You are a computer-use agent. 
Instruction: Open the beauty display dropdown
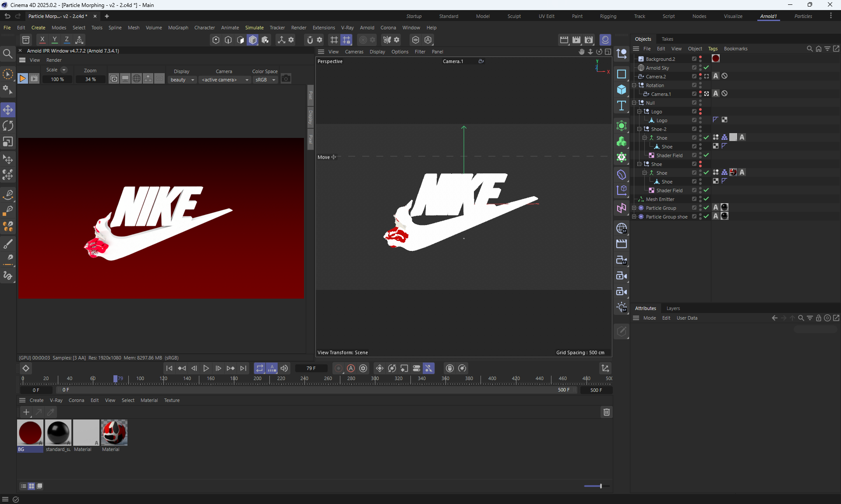pos(182,80)
